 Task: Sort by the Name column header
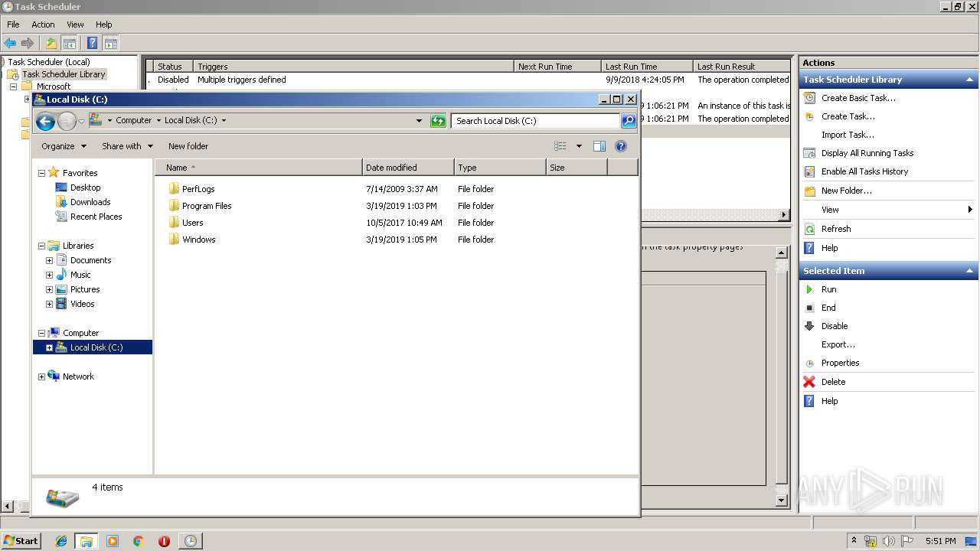(x=259, y=168)
